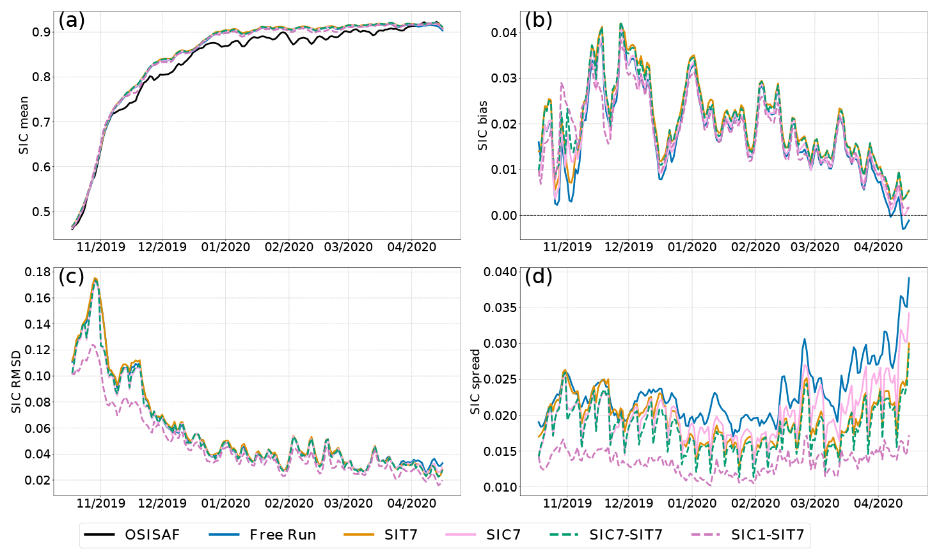Click the SIC RMSD y-axis title
The width and height of the screenshot is (939, 560).
coord(17,381)
